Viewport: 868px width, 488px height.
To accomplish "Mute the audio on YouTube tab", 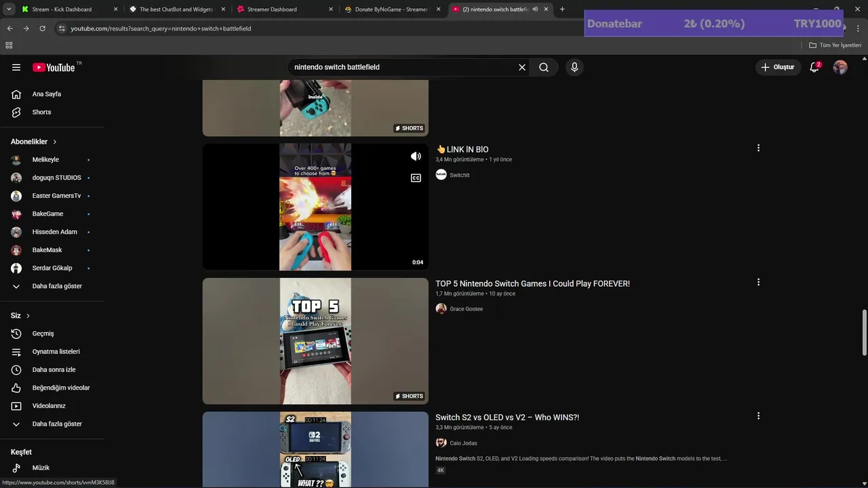I will tap(535, 9).
